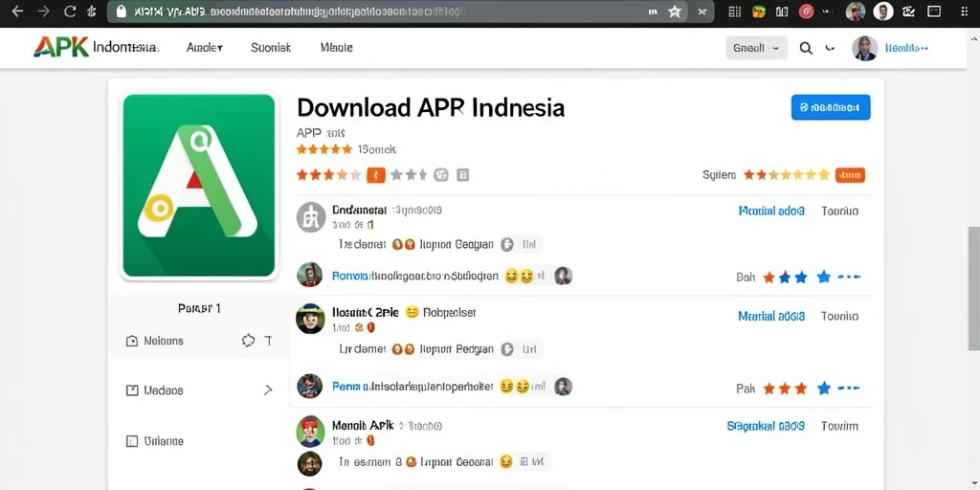Click the browser forward arrow
The width and height of the screenshot is (980, 490).
pyautogui.click(x=43, y=11)
